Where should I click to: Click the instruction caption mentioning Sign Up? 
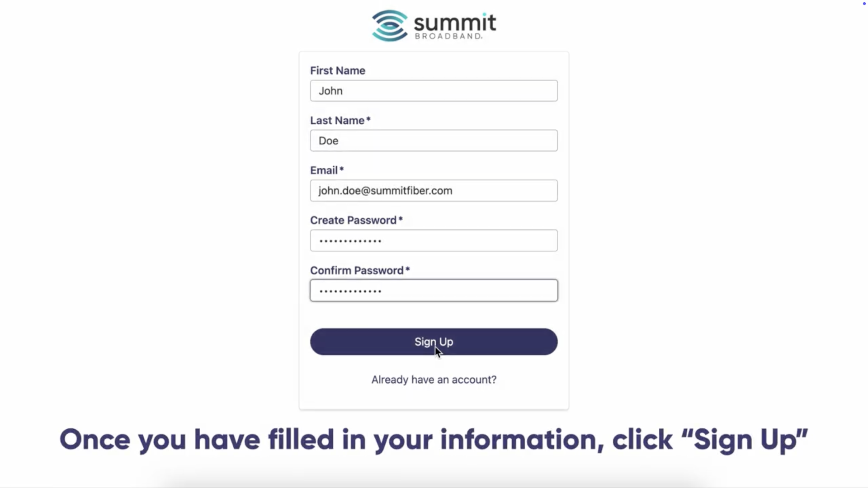[434, 440]
